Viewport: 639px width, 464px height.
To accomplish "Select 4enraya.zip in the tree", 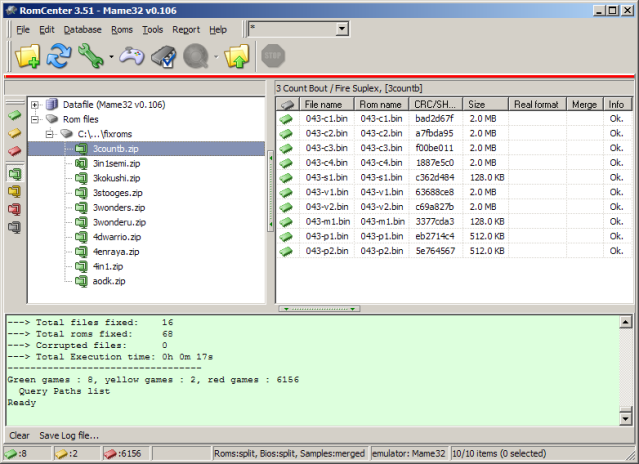I will pos(116,251).
